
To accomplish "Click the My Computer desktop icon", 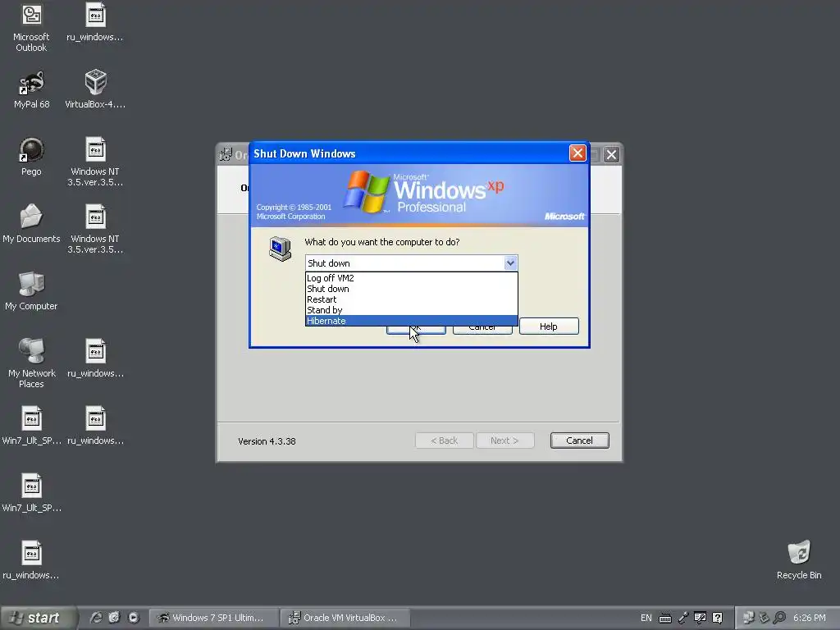I will (31, 291).
